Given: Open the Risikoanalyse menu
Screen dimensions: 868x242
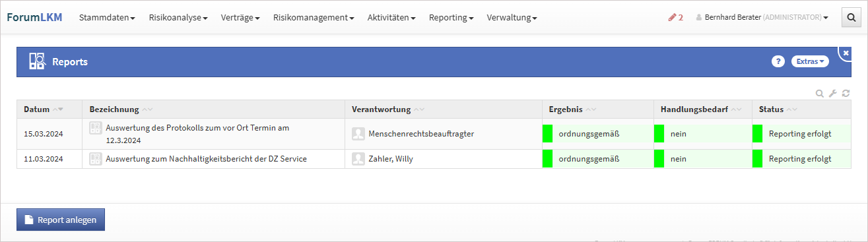Looking at the screenshot, I should [x=178, y=17].
